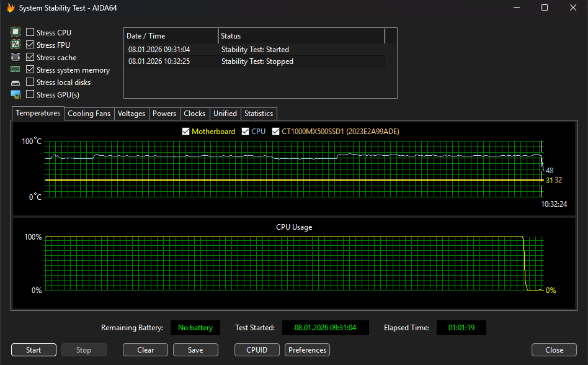Image resolution: width=588 pixels, height=365 pixels.
Task: Click the No battery status field
Action: [195, 328]
